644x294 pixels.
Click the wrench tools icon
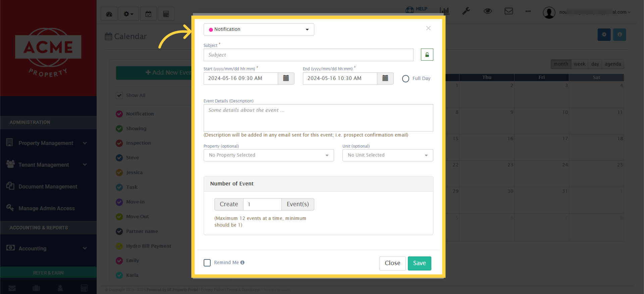(466, 11)
